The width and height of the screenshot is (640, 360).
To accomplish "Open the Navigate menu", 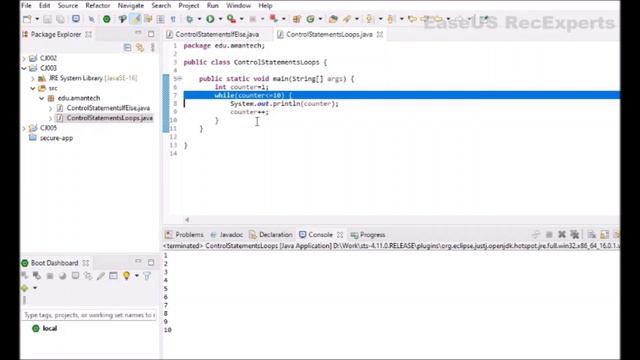I will click(131, 6).
